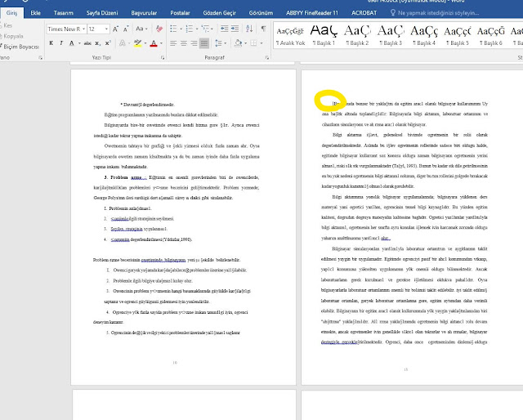Justify paragraph text
523x420 pixels.
204,43
